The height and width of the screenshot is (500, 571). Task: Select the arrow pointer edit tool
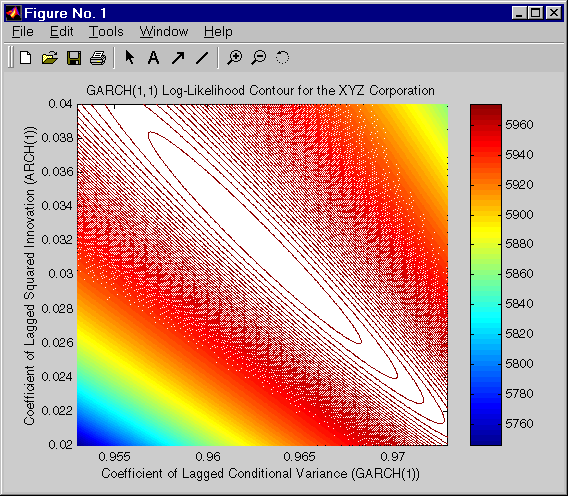pos(129,58)
